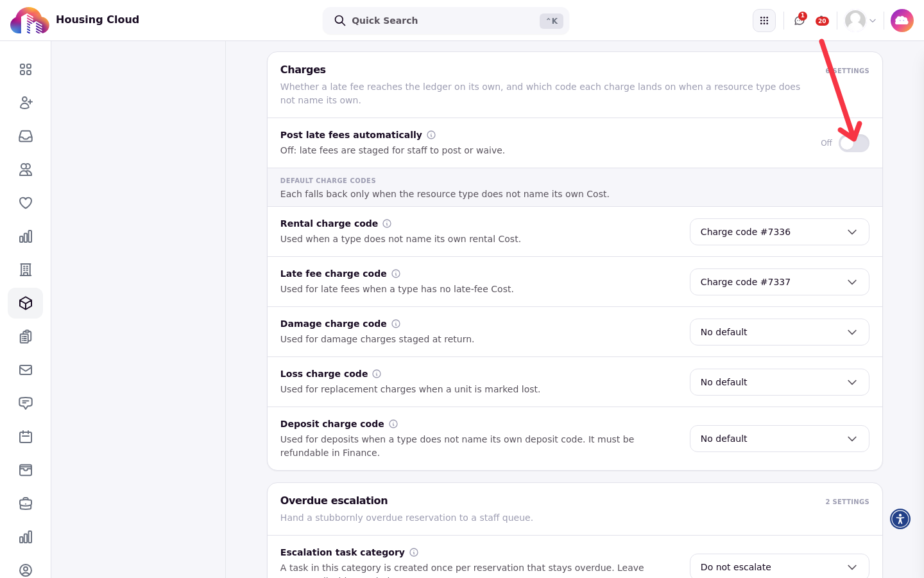This screenshot has height=578, width=924.
Task: Show info tooltip for Loss charge code
Action: tap(377, 374)
